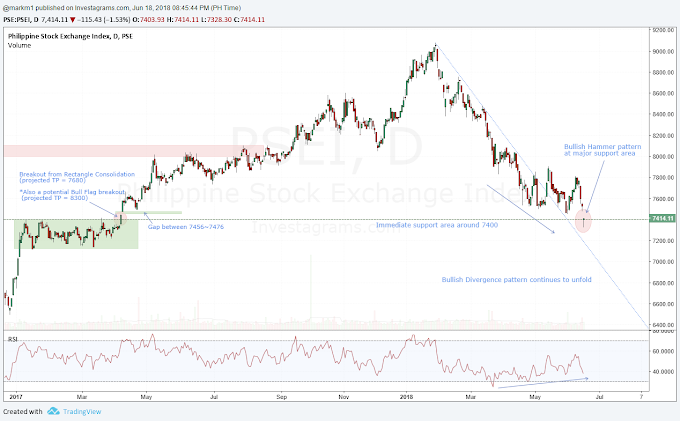Select the 'PSE:PSEI, D' symbol label
Screen dimensions: 680x421
coord(21,20)
